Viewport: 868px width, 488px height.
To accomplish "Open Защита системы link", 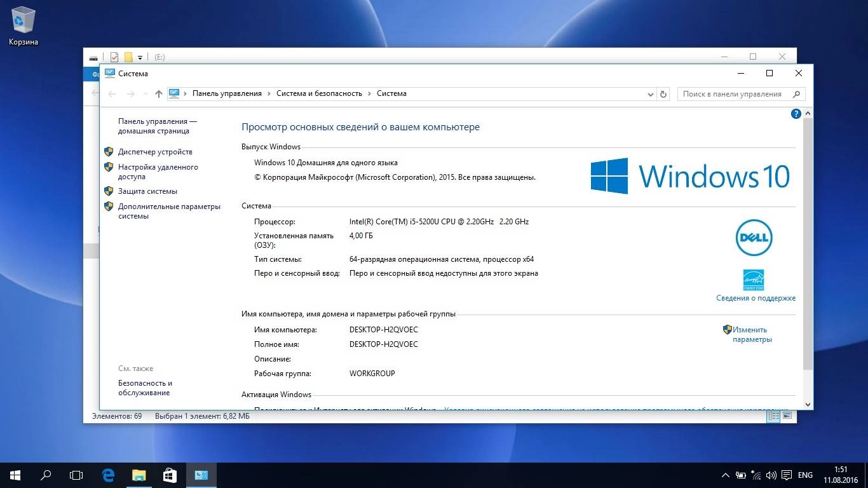I will [147, 191].
